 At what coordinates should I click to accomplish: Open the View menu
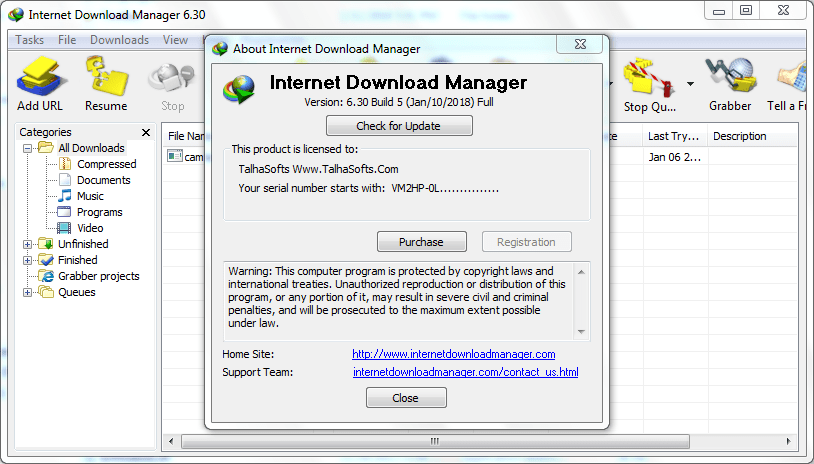point(175,40)
